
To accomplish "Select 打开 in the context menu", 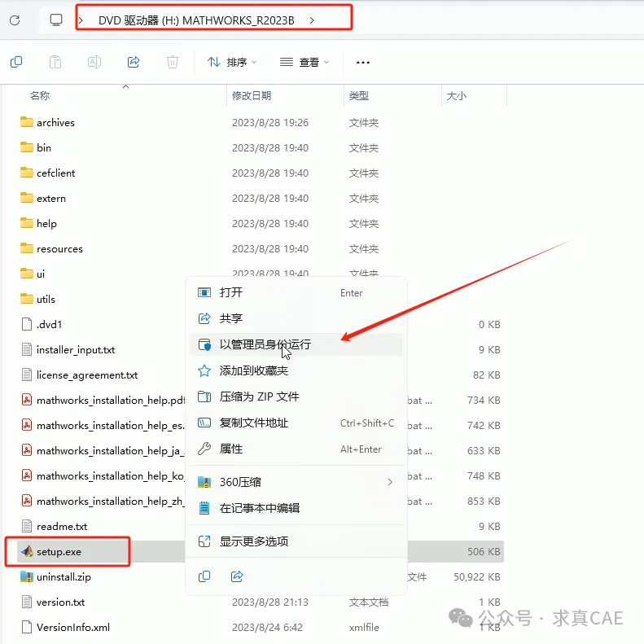I will click(x=296, y=292).
